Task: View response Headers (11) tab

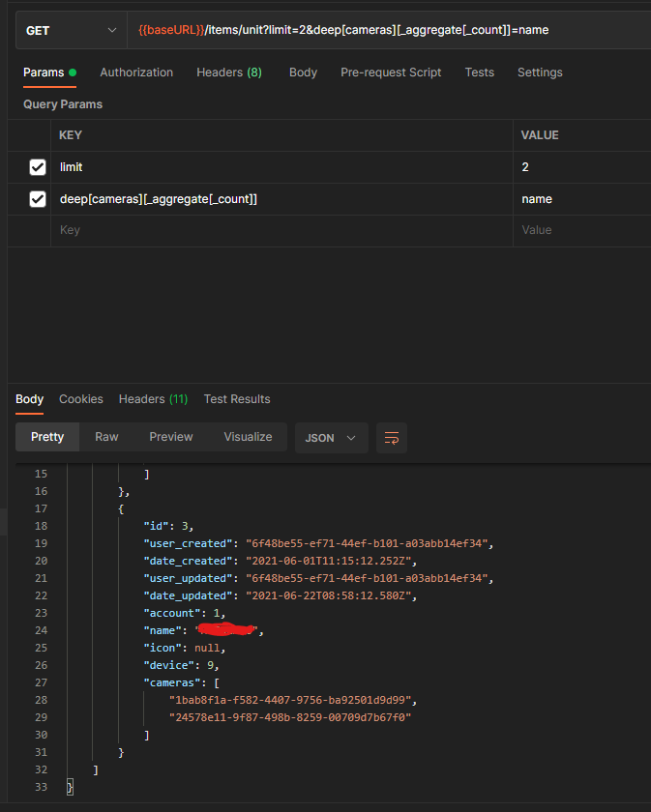Action: point(154,399)
